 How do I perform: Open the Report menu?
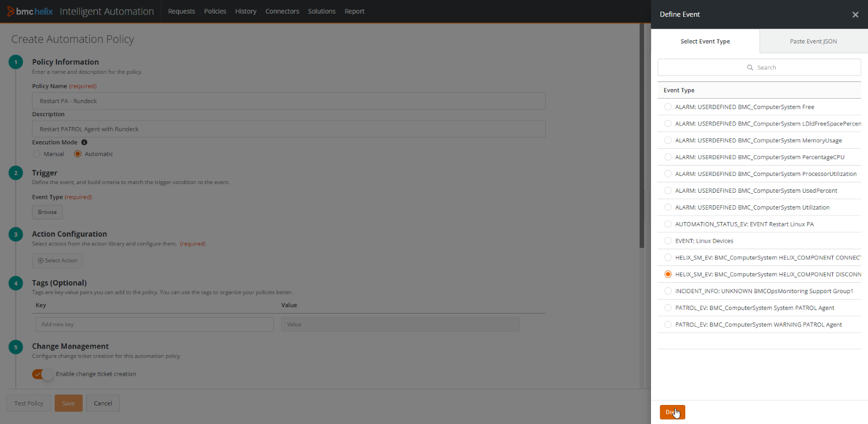(354, 11)
